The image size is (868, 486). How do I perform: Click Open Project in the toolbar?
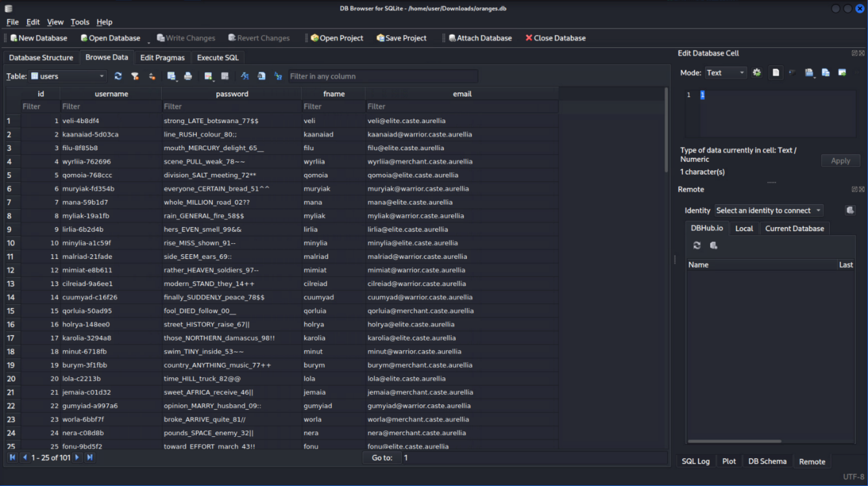(x=337, y=38)
